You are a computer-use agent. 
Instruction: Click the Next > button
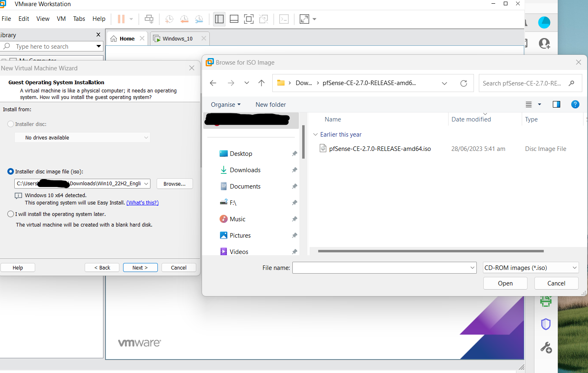click(140, 267)
